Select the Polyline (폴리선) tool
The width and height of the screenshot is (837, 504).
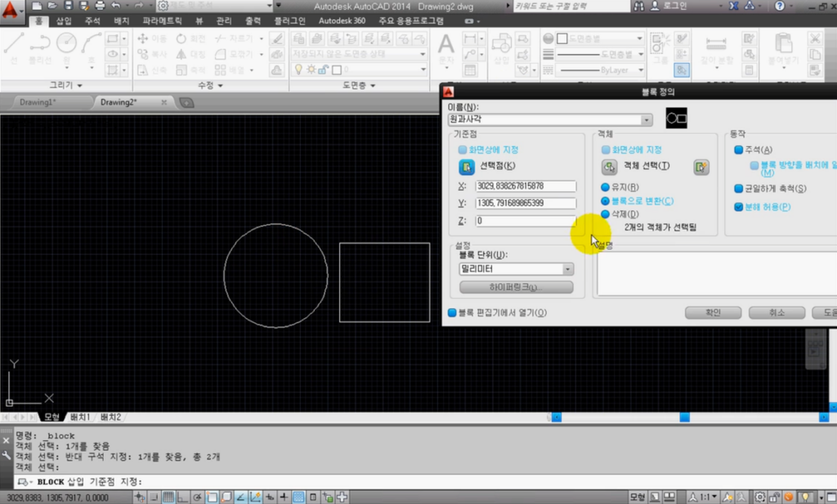(40, 49)
